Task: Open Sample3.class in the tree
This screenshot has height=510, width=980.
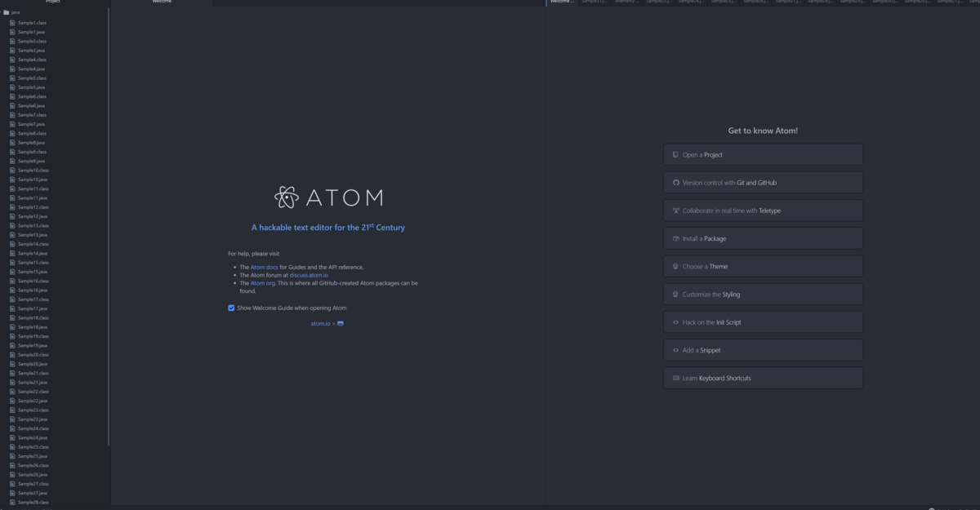Action: [x=32, y=41]
